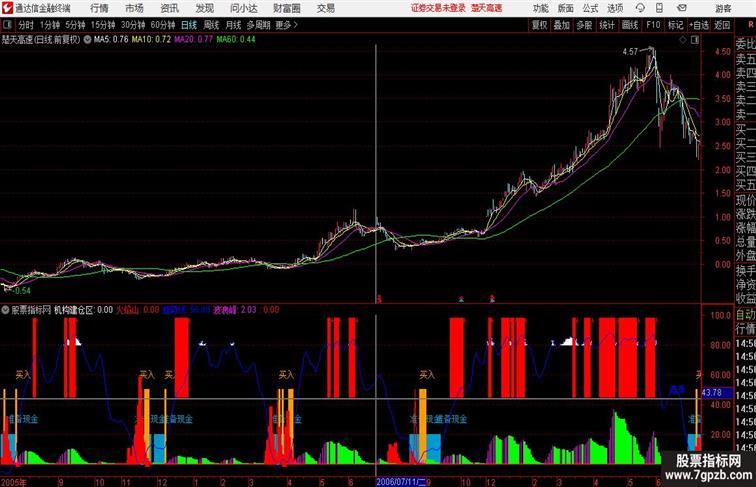Viewport: 756px width, 487px height.
Task: Click the 通达信 red logo icon
Action: (x=7, y=8)
